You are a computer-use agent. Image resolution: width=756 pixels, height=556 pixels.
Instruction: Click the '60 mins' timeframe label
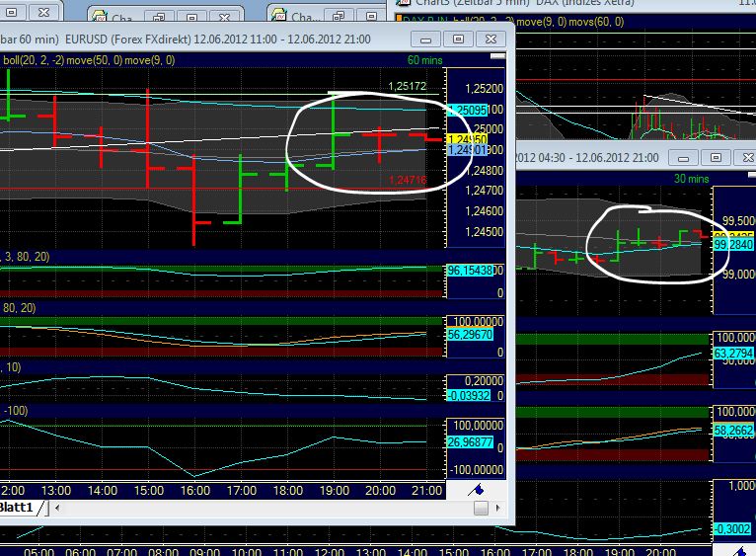click(424, 60)
